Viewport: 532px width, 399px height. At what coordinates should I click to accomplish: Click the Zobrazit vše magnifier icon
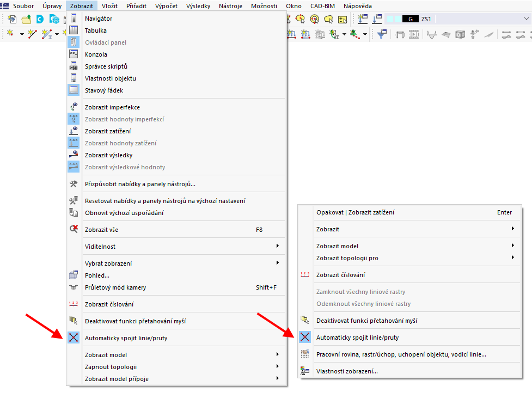(74, 229)
